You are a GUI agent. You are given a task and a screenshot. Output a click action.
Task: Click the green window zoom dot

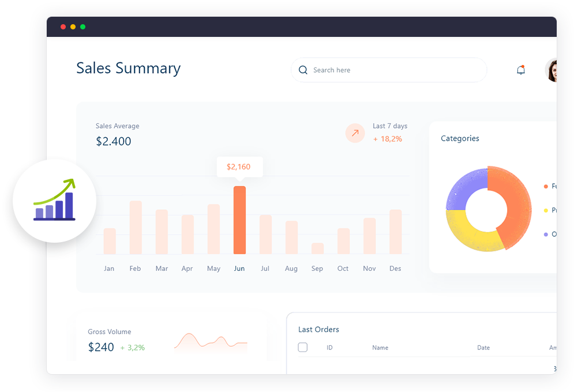[x=82, y=27]
